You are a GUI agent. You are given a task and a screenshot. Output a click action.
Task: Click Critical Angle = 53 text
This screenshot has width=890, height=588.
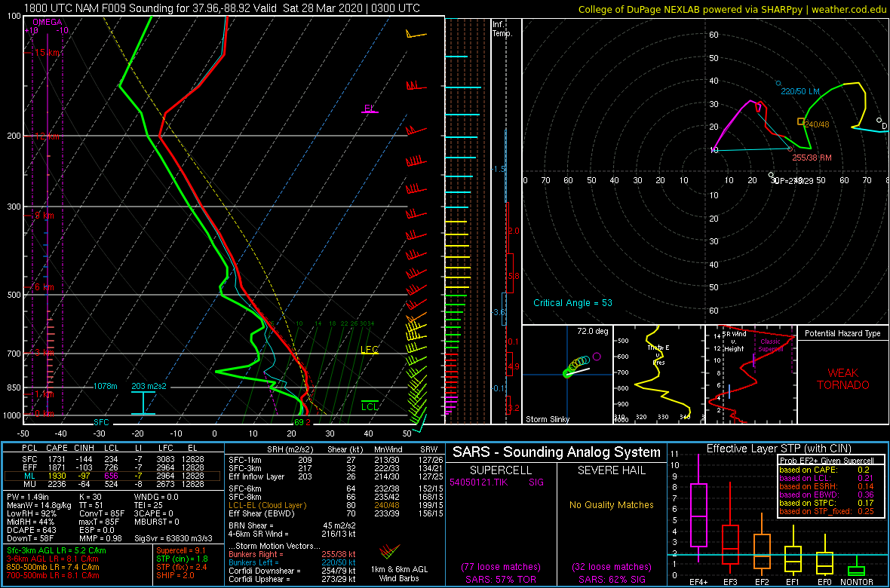572,302
